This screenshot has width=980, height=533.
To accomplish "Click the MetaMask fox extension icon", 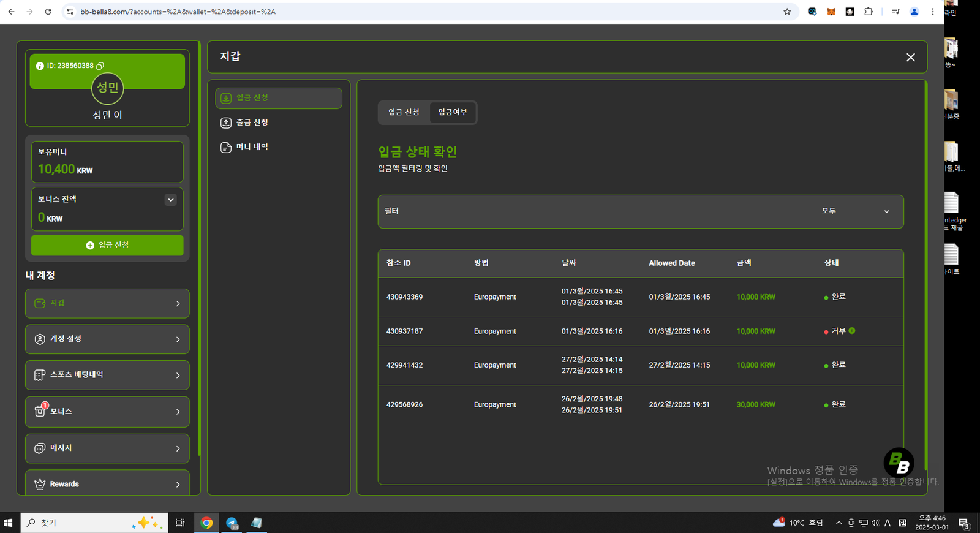I will point(831,12).
